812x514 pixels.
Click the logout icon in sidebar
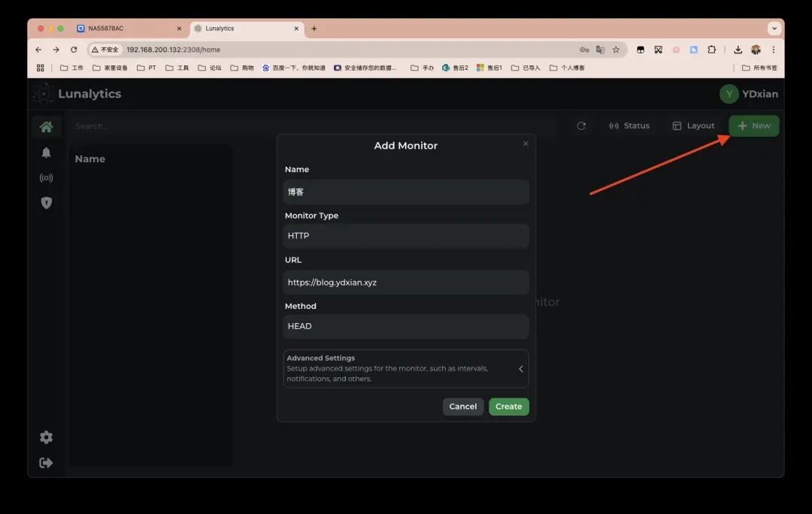pyautogui.click(x=46, y=463)
